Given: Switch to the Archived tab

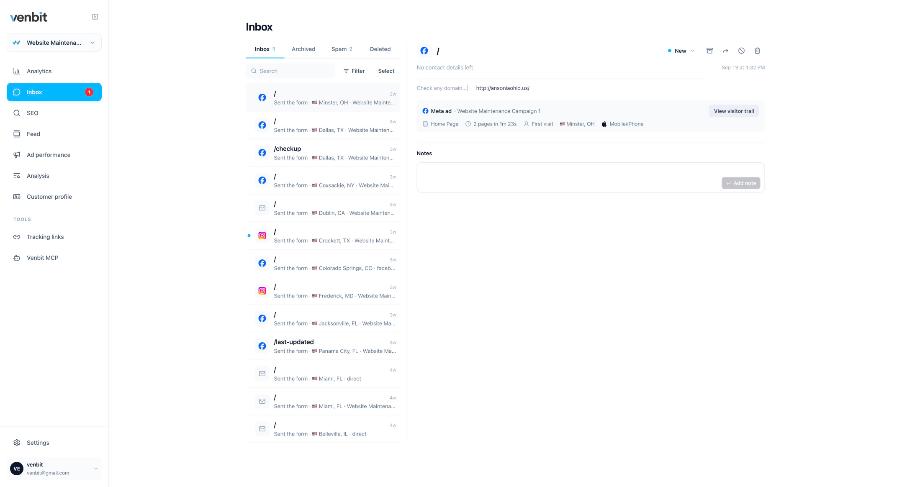Looking at the screenshot, I should (x=303, y=49).
